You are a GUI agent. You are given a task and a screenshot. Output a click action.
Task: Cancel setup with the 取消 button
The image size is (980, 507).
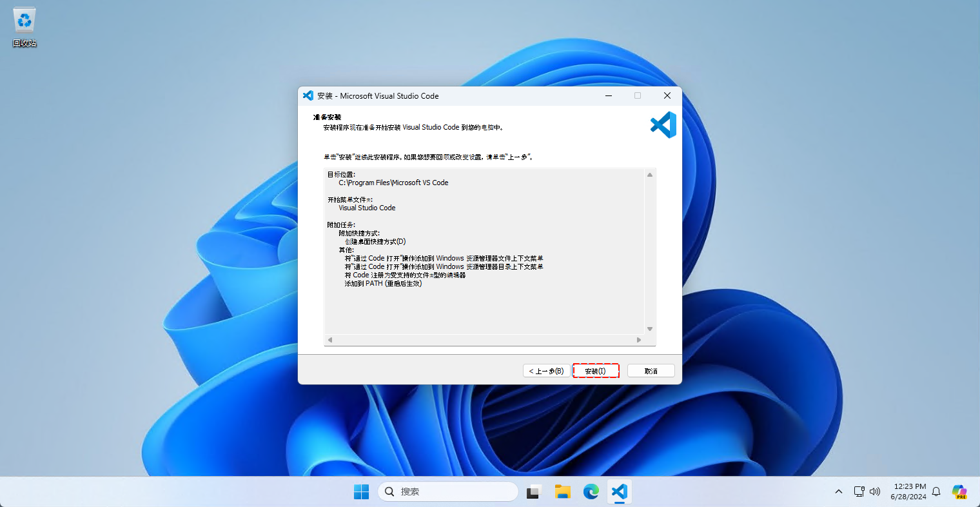pyautogui.click(x=651, y=371)
